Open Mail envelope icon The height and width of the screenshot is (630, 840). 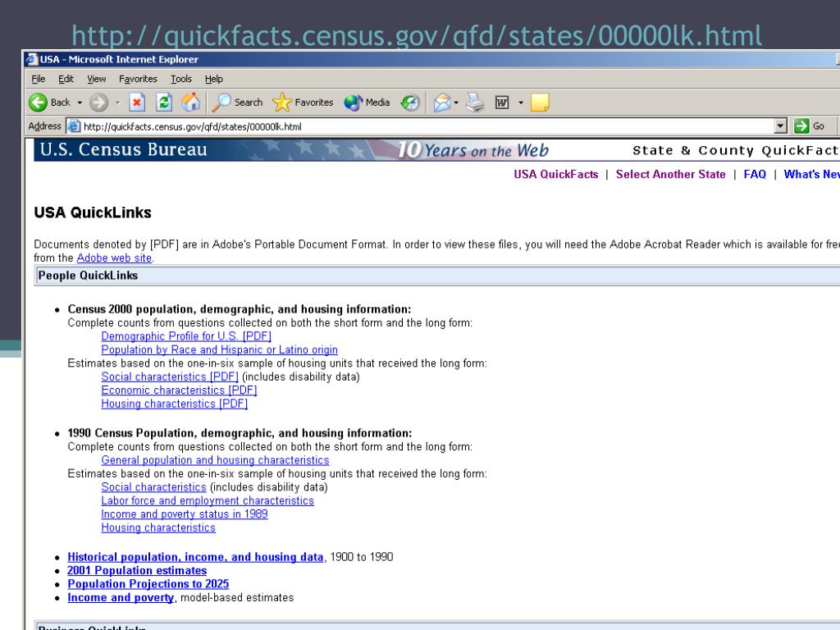coord(442,103)
